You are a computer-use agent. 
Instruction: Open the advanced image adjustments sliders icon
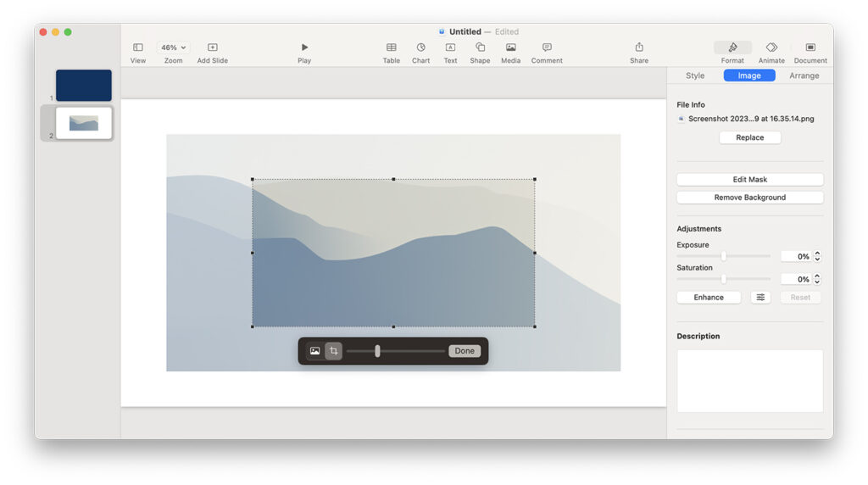[760, 298]
